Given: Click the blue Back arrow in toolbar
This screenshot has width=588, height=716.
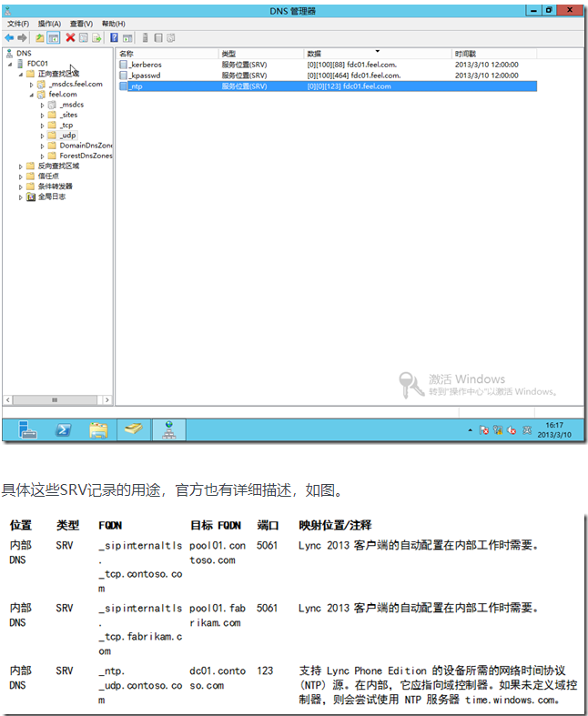Looking at the screenshot, I should tap(9, 38).
